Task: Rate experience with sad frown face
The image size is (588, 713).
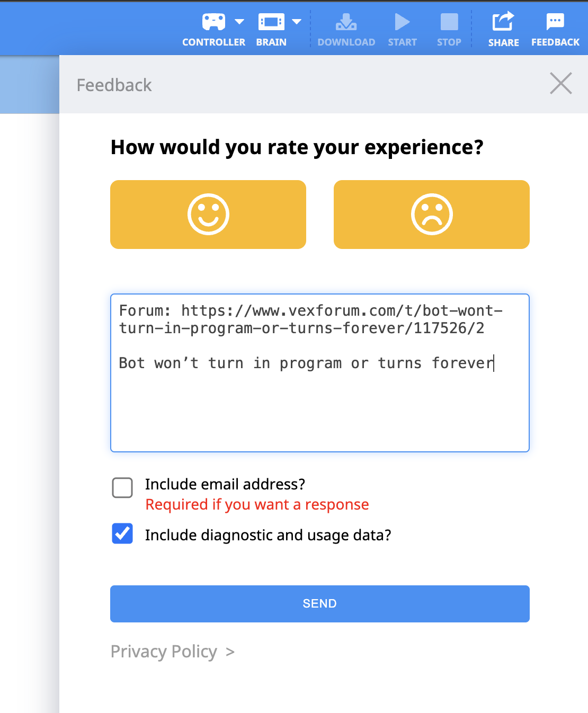Action: pos(432,215)
